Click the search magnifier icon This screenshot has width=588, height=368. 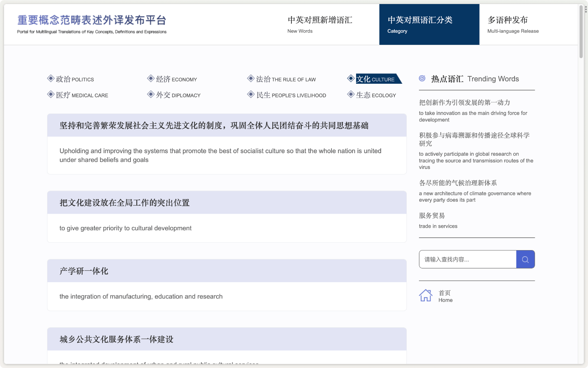[525, 259]
